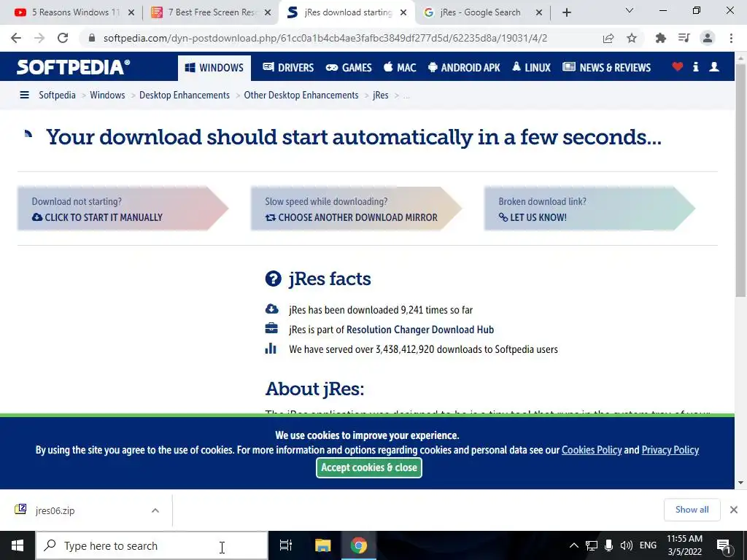The image size is (747, 560).
Task: Open News & Reviews section
Action: point(606,68)
